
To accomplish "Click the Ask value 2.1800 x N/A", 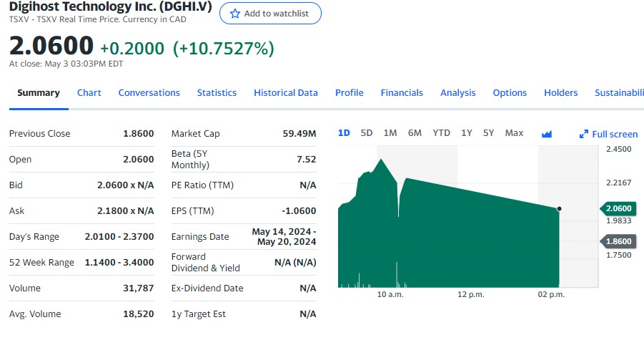I will click(x=126, y=211).
